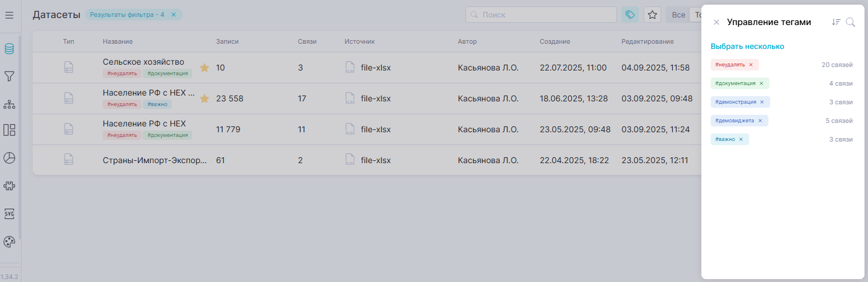Delete the #демонстрация tag in panel
868x282 pixels.
762,102
